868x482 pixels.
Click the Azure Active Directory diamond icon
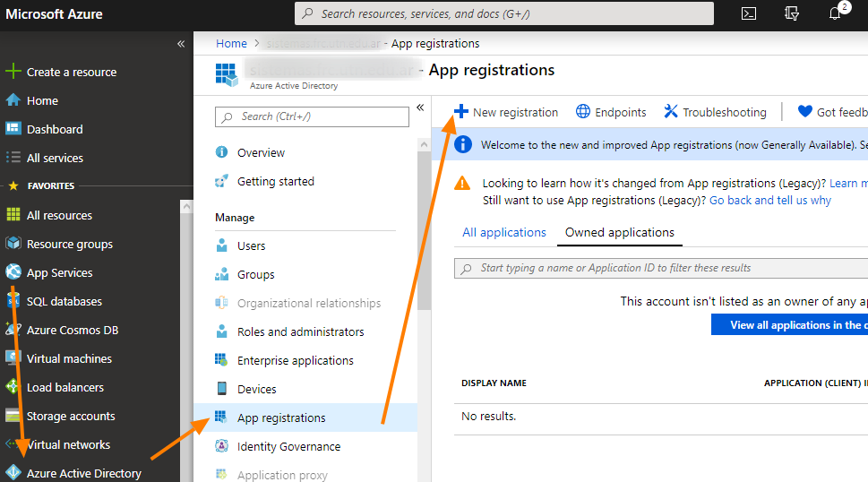(x=13, y=473)
